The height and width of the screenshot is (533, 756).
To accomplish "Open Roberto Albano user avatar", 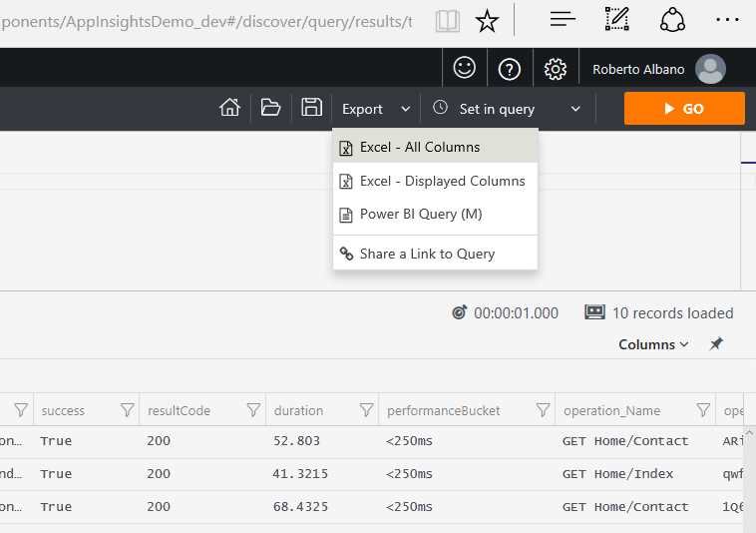I will pyautogui.click(x=710, y=69).
